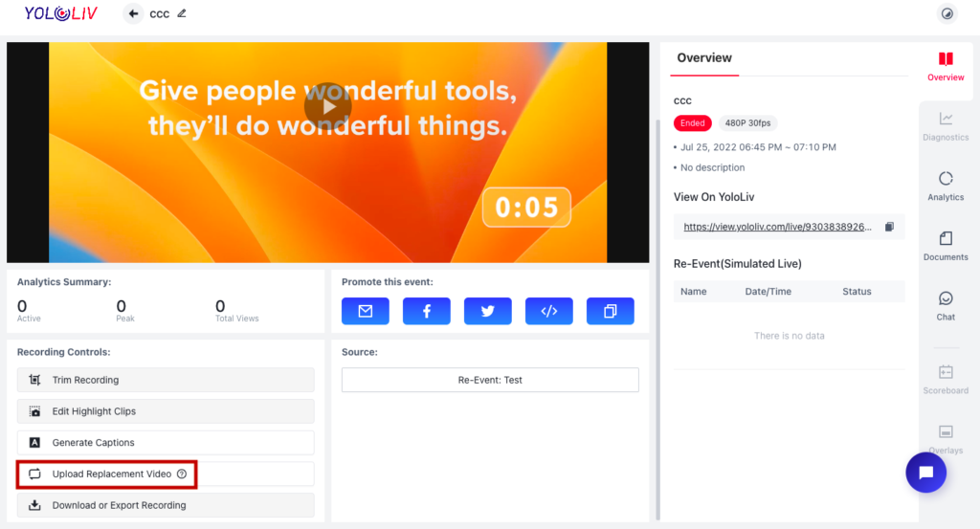Screen dimensions: 980x529
Task: Share event on Twitter
Action: [x=487, y=311]
